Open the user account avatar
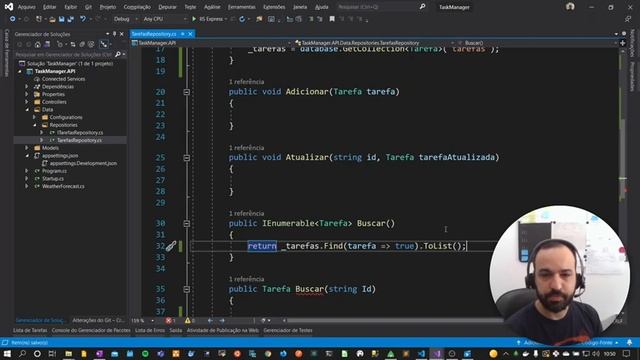The width and height of the screenshot is (640, 360). 570,7
